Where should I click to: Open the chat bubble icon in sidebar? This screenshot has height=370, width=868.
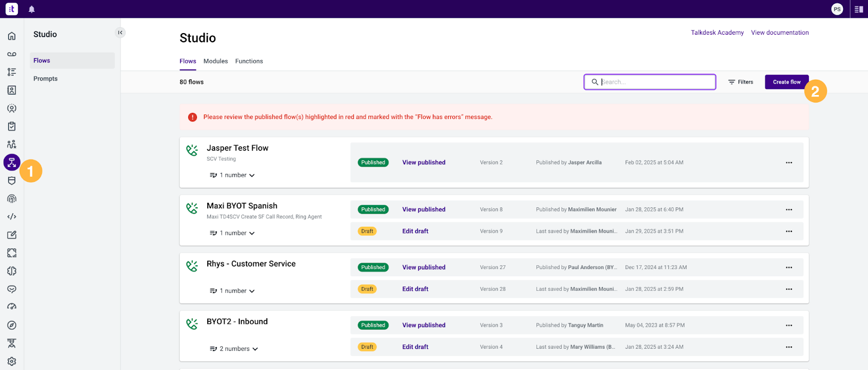pyautogui.click(x=11, y=289)
